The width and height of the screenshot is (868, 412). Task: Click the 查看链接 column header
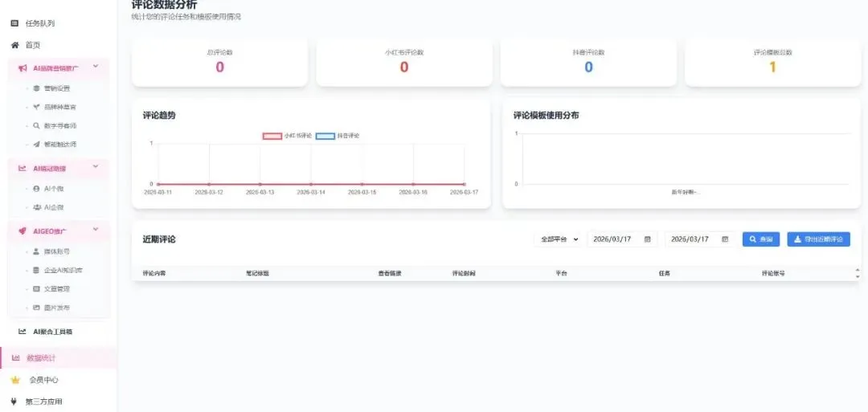(x=389, y=273)
